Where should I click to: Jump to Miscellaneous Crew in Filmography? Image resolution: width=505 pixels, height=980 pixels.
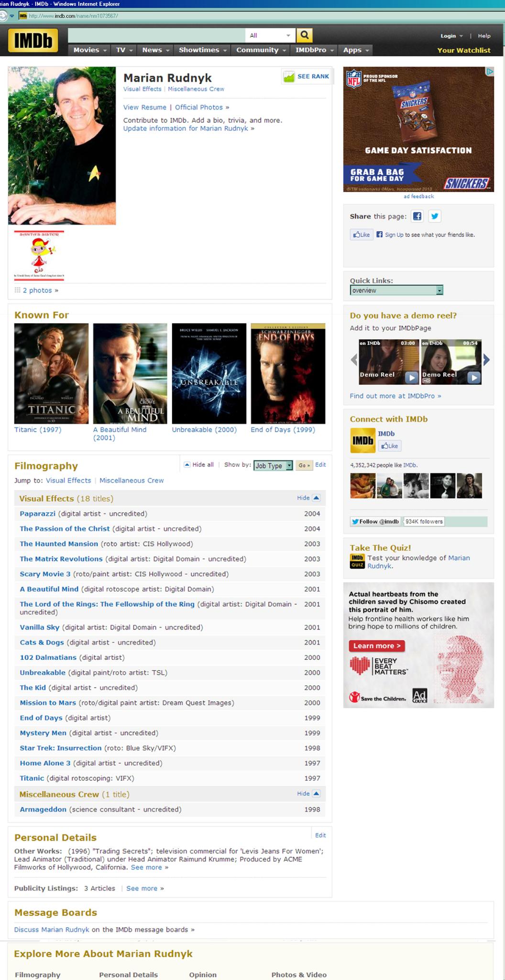coord(132,480)
